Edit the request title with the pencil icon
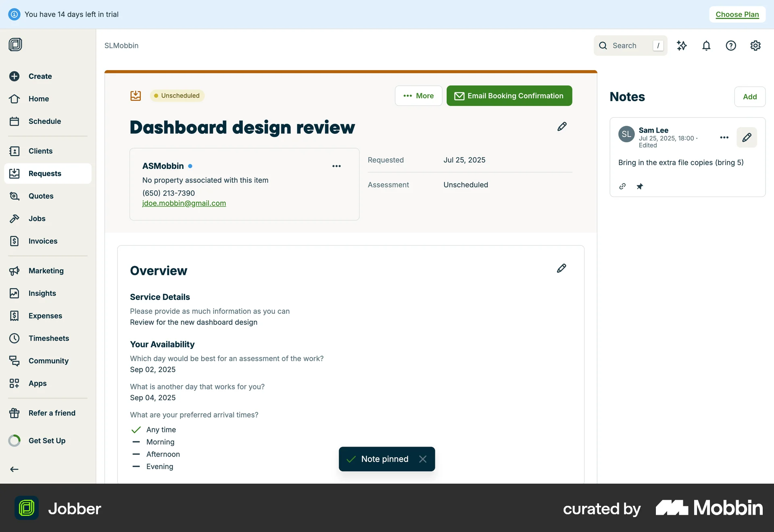Viewport: 774px width, 532px height. pyautogui.click(x=562, y=126)
